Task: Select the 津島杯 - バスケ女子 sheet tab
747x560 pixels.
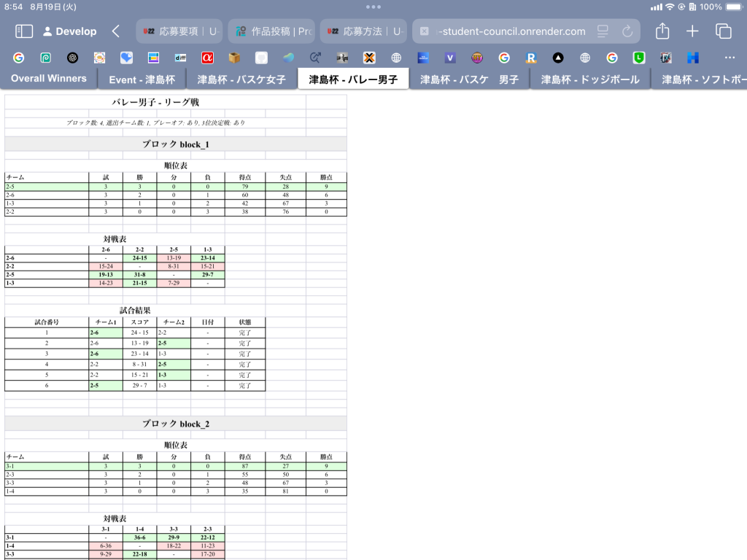Action: [x=241, y=79]
